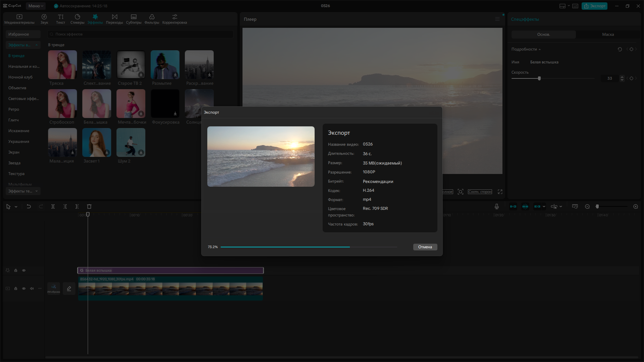This screenshot has width=644, height=362.
Task: Select the Ретро effects category
Action: [x=14, y=109]
